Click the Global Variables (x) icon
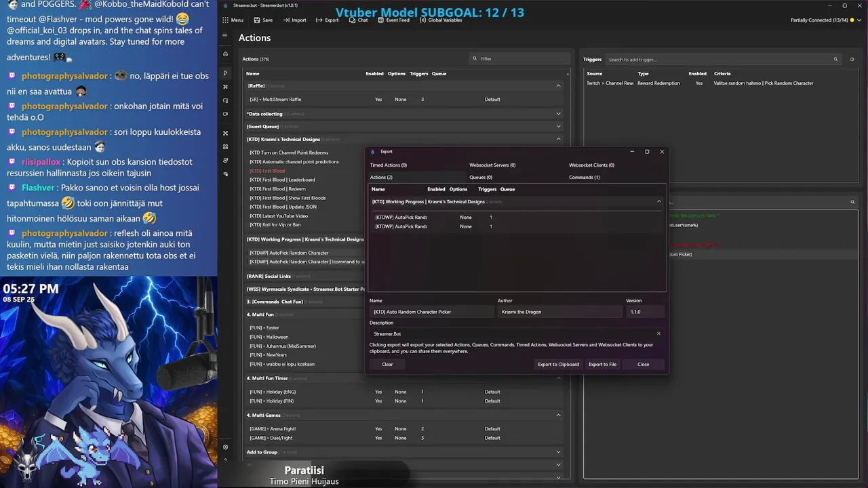 (x=422, y=20)
